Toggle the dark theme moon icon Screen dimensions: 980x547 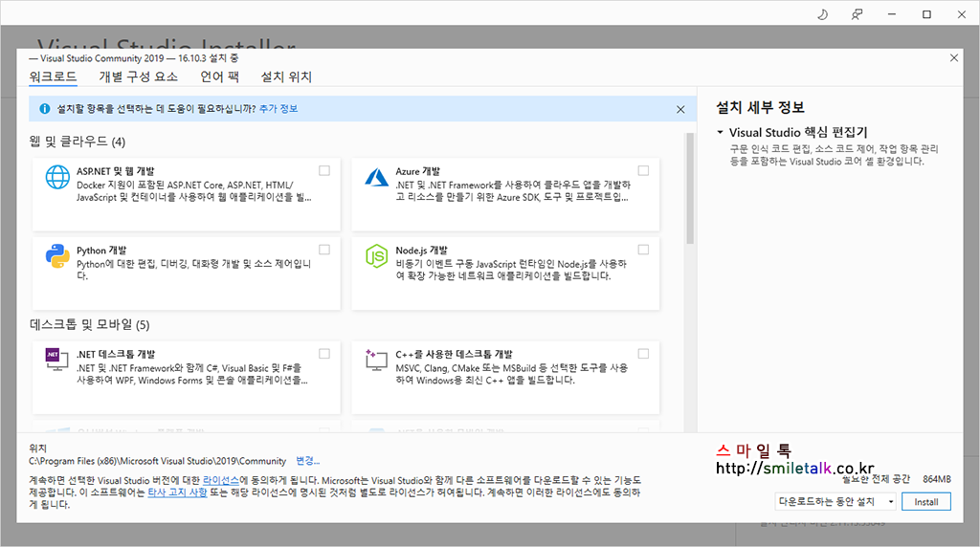coord(822,14)
